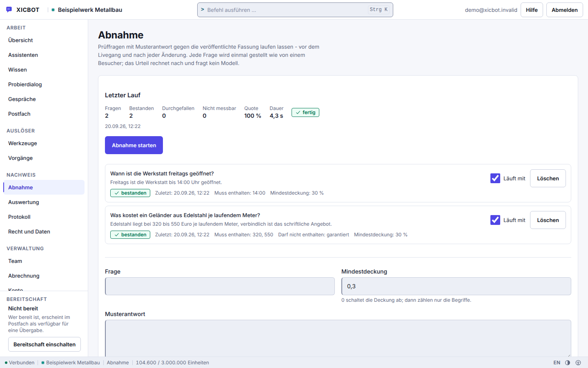Click 'Bereitschaft einschalten' button

pos(45,344)
